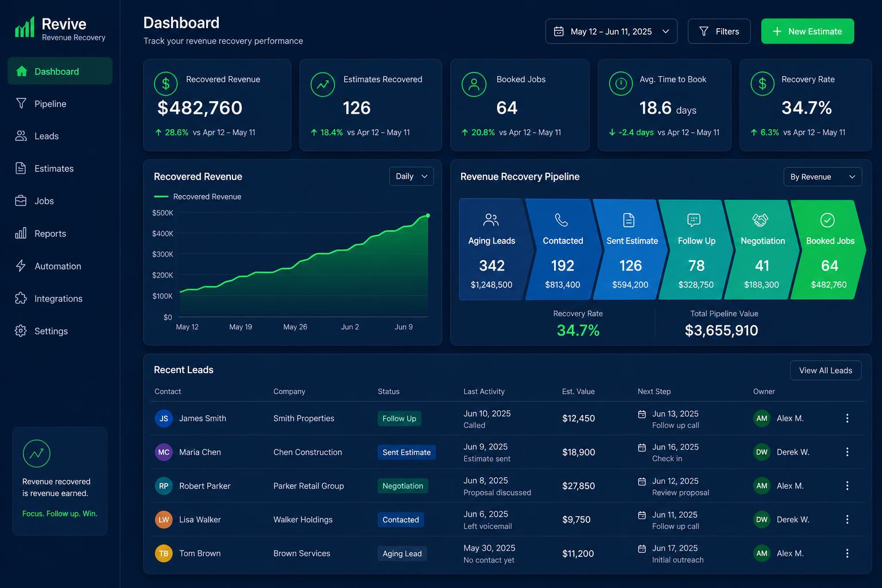This screenshot has width=882, height=588.
Task: Click the Aging Leads people icon in pipeline
Action: pyautogui.click(x=491, y=220)
